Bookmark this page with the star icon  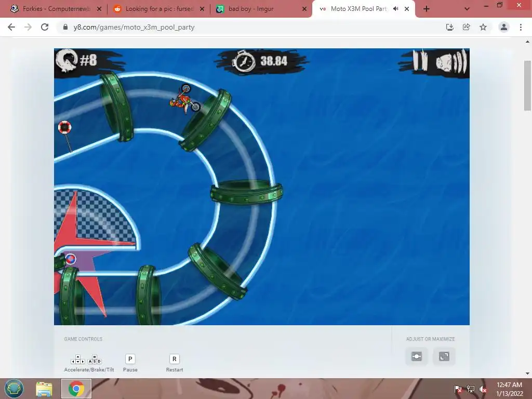[x=483, y=27]
